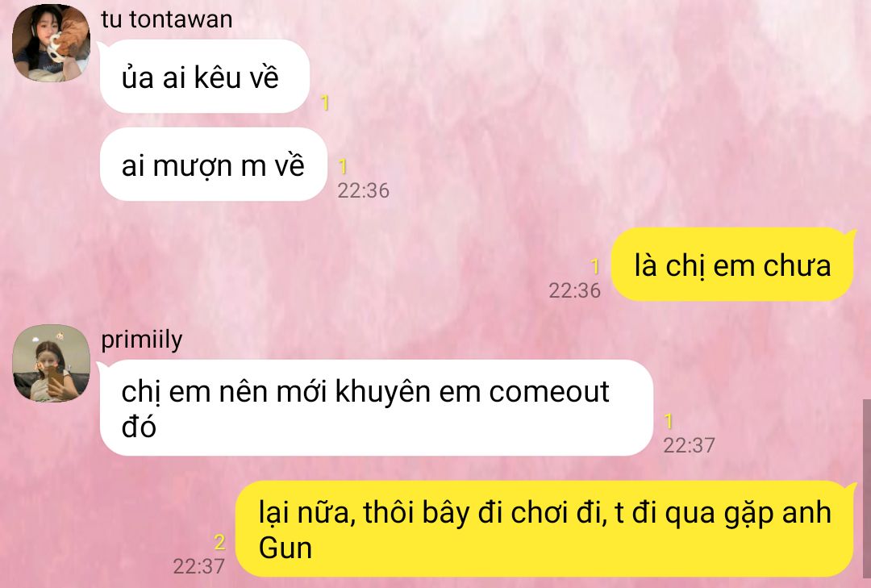Click the 22:36 timestamp beside 'ai mượn m về'
The image size is (871, 588).
(363, 190)
